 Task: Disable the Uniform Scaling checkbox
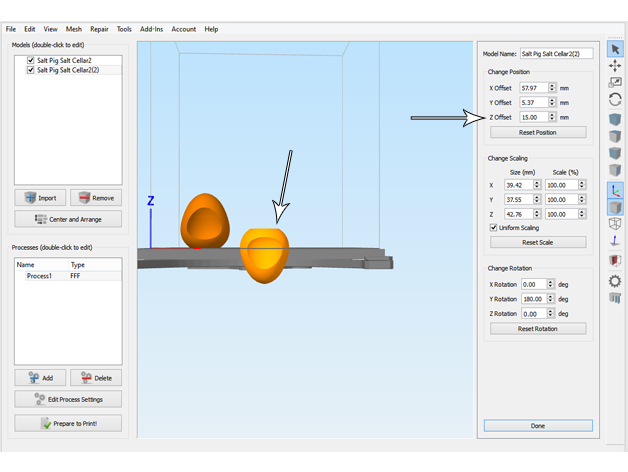493,227
